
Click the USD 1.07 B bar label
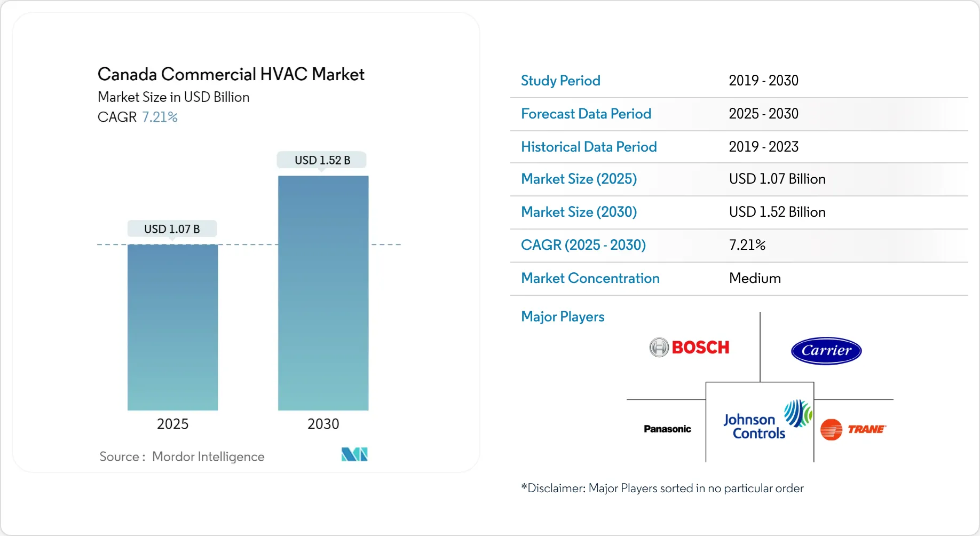[172, 229]
